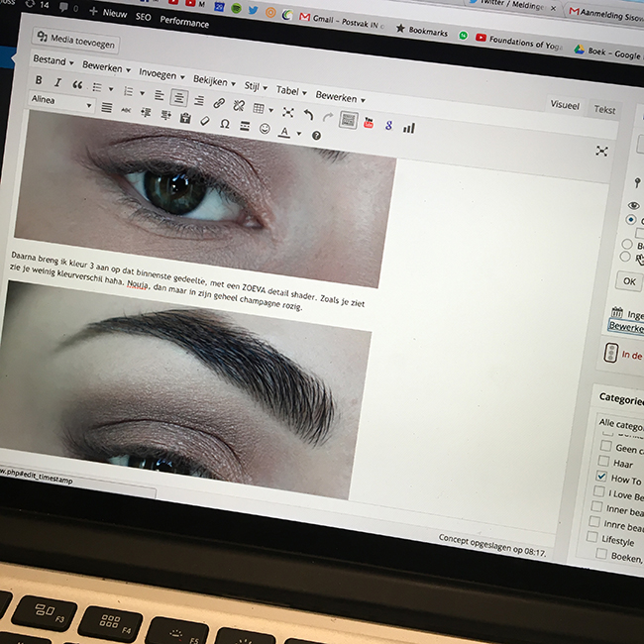Viewport: 644px width, 644px height.
Task: Toggle bold formatting in the editor toolbar
Action: [39, 79]
